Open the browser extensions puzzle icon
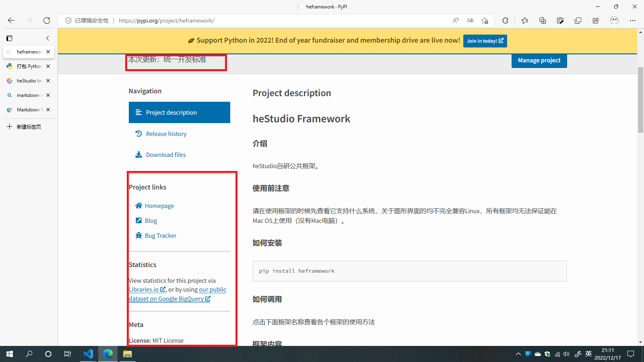This screenshot has width=644, height=362. tap(505, 21)
